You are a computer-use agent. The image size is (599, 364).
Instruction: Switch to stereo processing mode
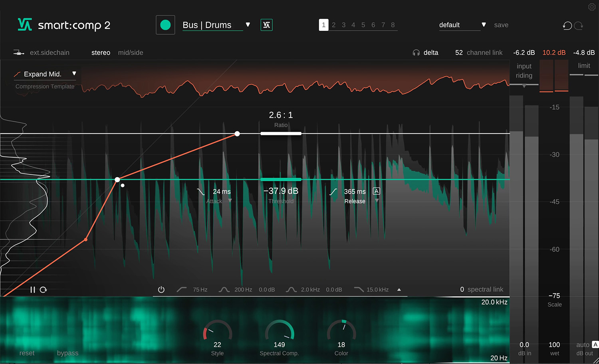click(101, 53)
